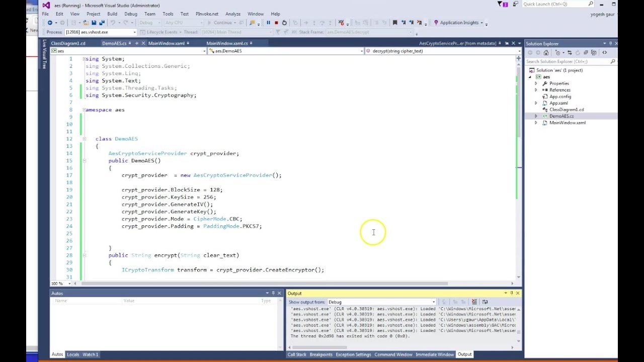The image size is (644, 362).
Task: Pin the Output panel
Action: click(x=512, y=293)
